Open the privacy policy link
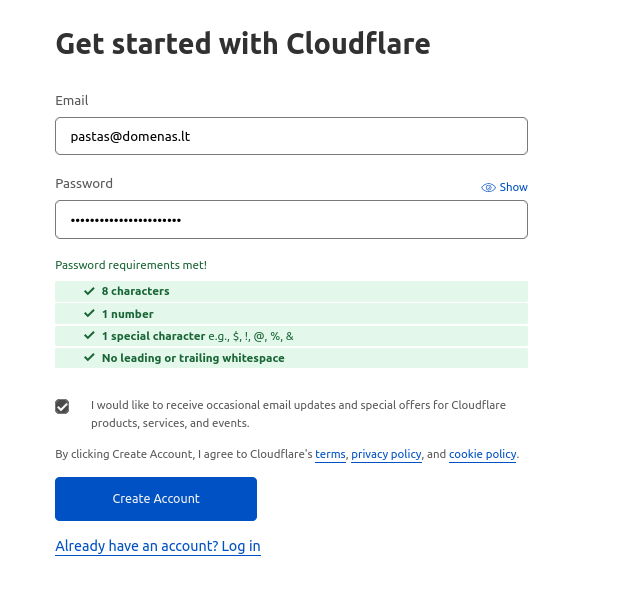 pos(386,454)
